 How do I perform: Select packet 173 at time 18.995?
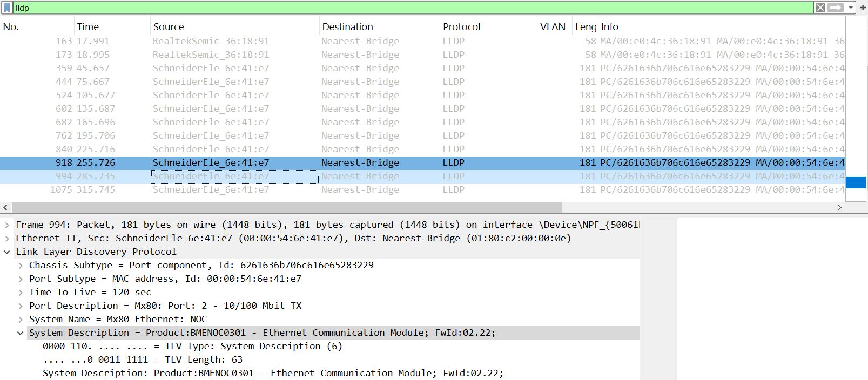(422, 55)
